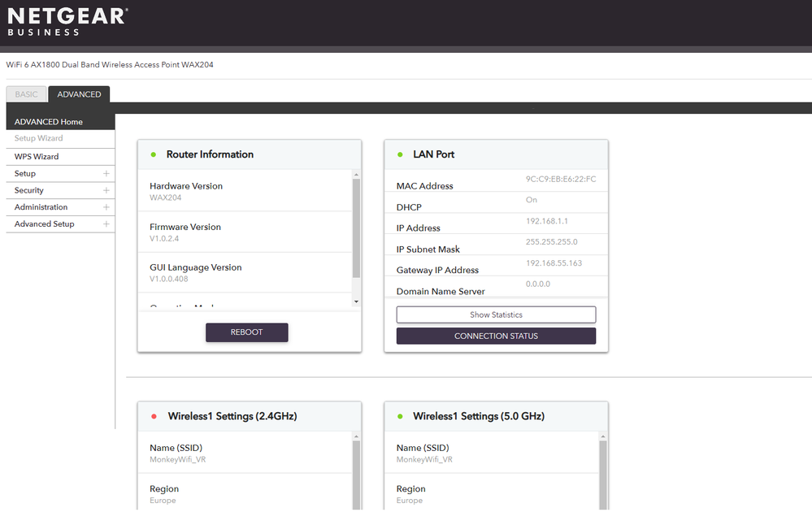Viewport: 812px width, 525px height.
Task: Expand the Setup menu plus icon
Action: click(x=106, y=173)
